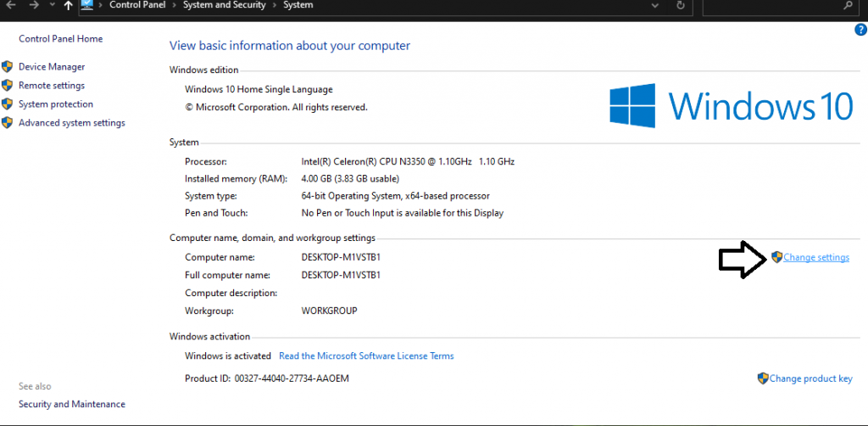This screenshot has height=426, width=868.
Task: Open Help with the blue question mark
Action: pyautogui.click(x=861, y=30)
